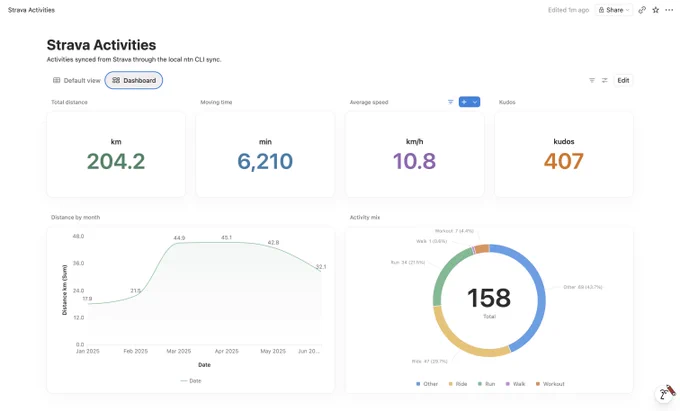
Task: Click the Other legend swatch in Activity mix
Action: 418,384
